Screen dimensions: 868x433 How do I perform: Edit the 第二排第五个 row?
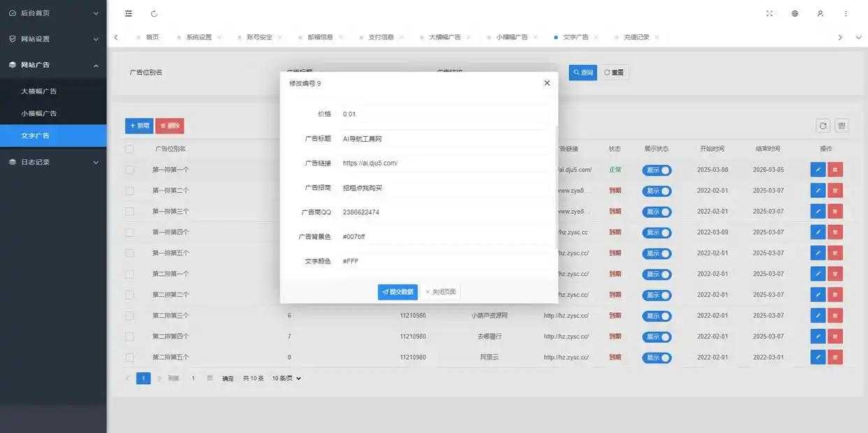pyautogui.click(x=818, y=357)
